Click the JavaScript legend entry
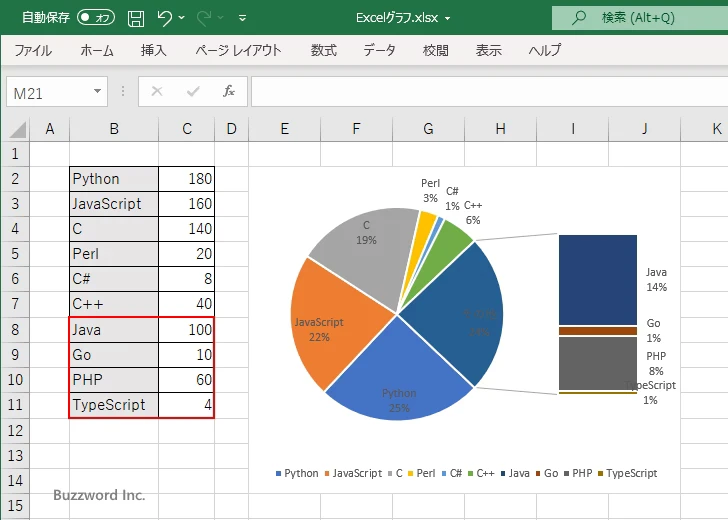Viewport: 728px width, 520px height. click(353, 473)
